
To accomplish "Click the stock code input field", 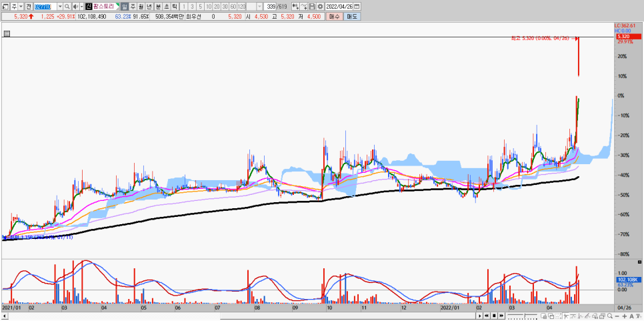I will [x=45, y=7].
